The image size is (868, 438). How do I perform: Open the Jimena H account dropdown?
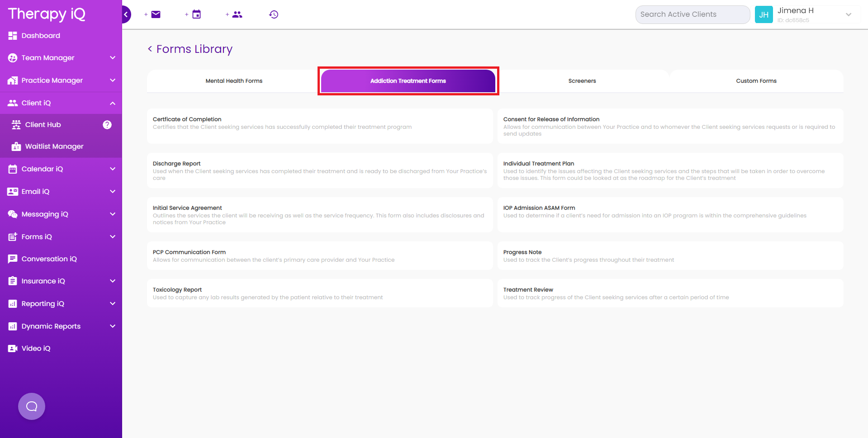pyautogui.click(x=849, y=14)
